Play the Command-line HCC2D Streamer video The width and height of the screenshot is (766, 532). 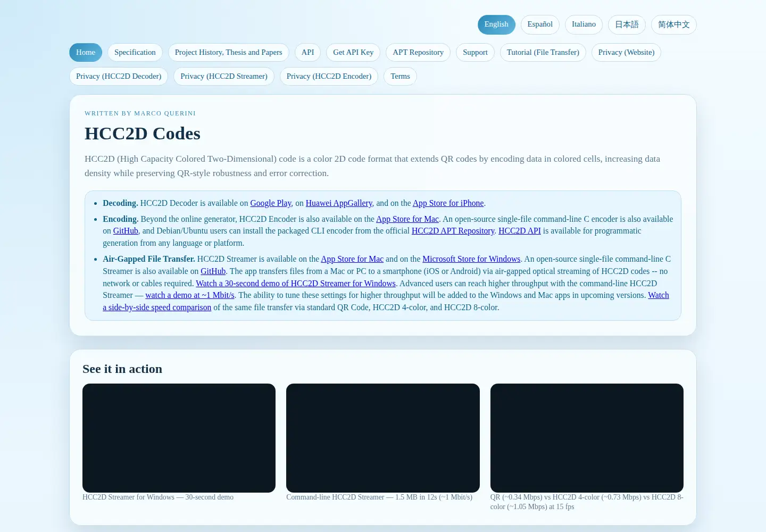(383, 438)
